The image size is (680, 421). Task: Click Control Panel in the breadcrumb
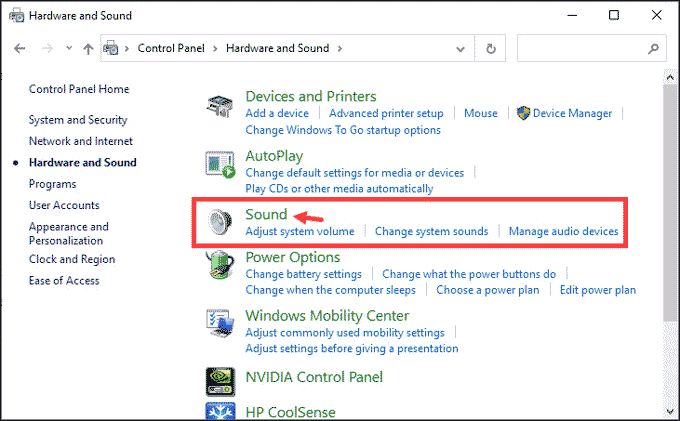[x=171, y=48]
